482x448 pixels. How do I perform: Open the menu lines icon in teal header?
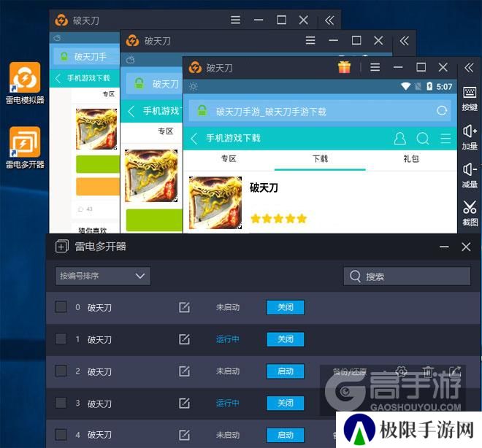pos(445,139)
